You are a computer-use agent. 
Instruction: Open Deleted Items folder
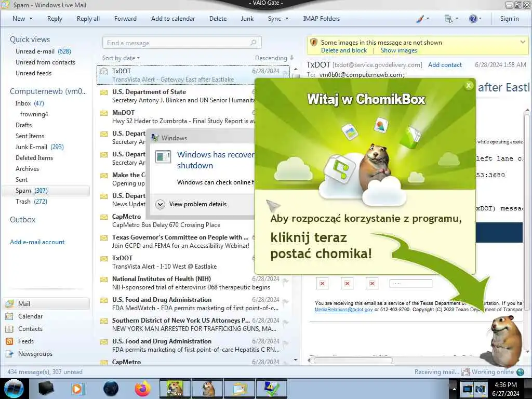34,158
